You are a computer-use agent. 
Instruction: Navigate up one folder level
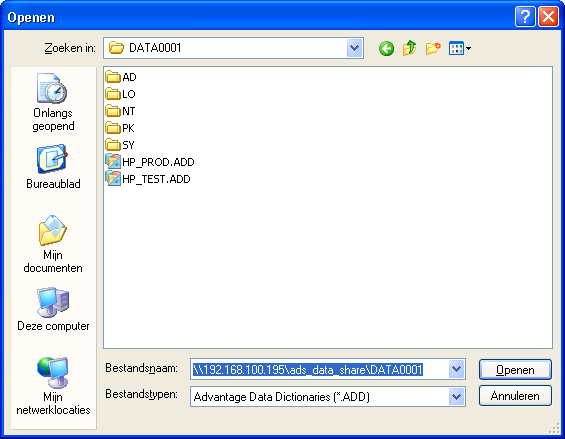[x=410, y=48]
